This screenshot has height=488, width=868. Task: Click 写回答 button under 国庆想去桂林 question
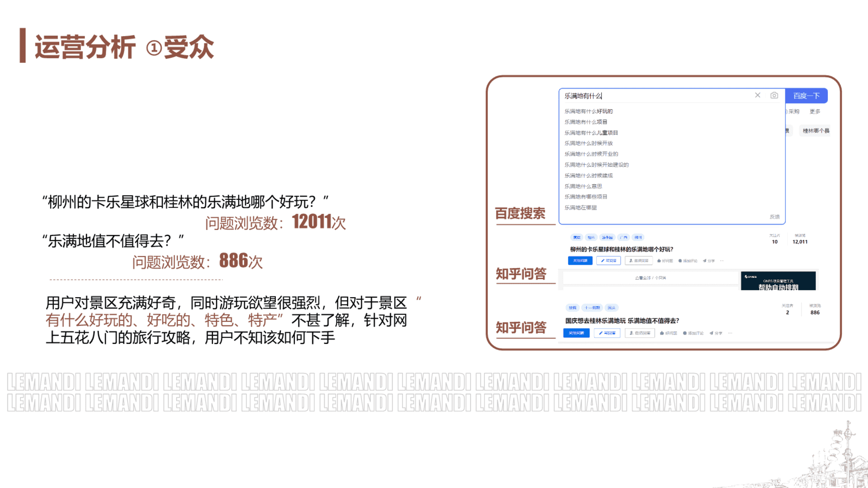coord(607,333)
